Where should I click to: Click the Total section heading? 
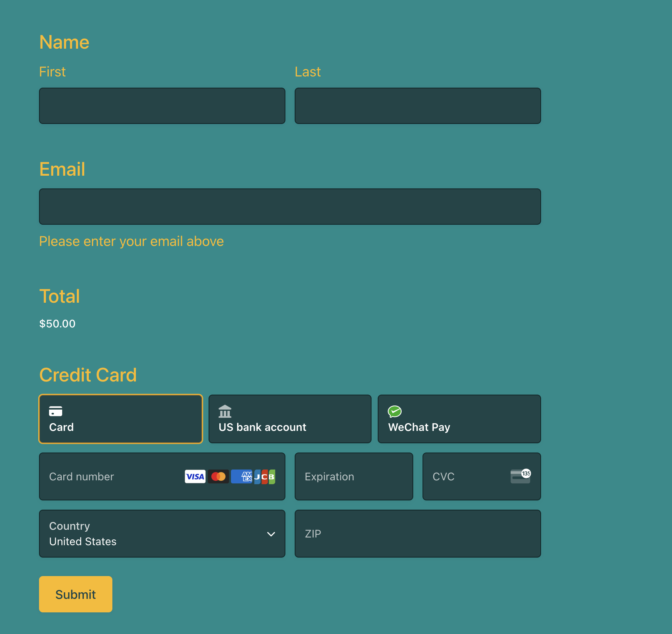59,296
